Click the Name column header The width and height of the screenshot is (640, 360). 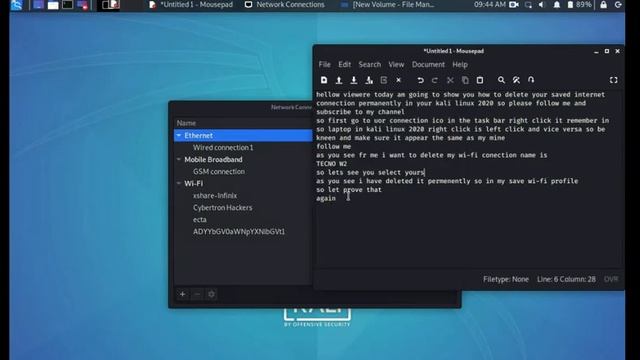tap(186, 123)
